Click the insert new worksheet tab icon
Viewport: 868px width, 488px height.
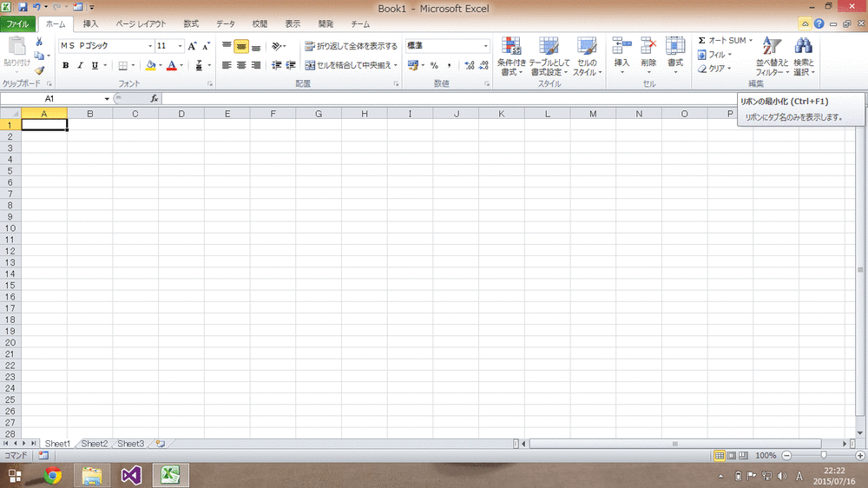(161, 444)
